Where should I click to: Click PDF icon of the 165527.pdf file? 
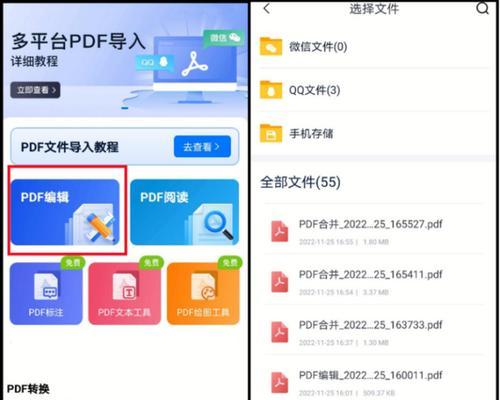point(279,231)
